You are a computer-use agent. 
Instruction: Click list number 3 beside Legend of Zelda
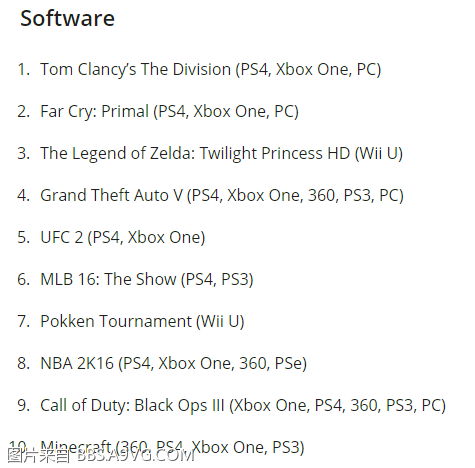pyautogui.click(x=24, y=154)
